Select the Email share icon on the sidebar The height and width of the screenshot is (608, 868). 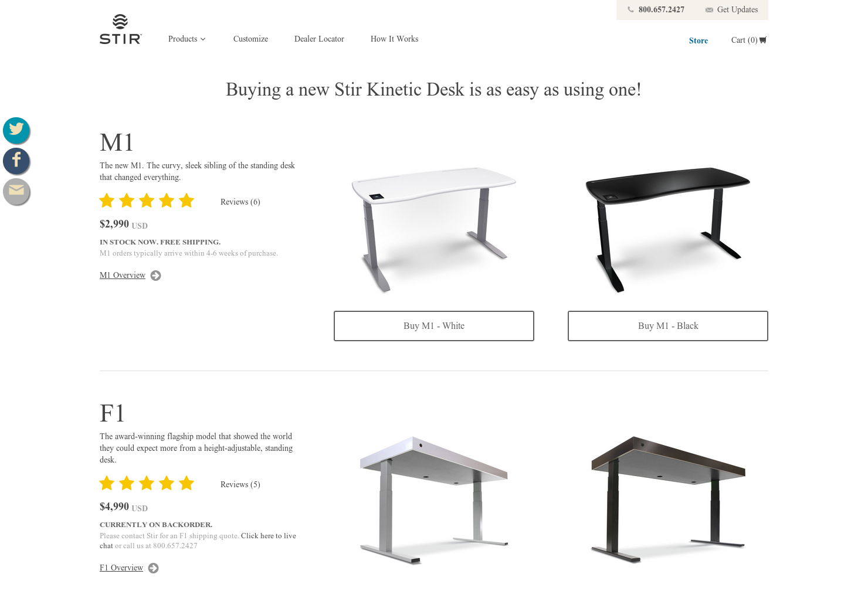[16, 191]
